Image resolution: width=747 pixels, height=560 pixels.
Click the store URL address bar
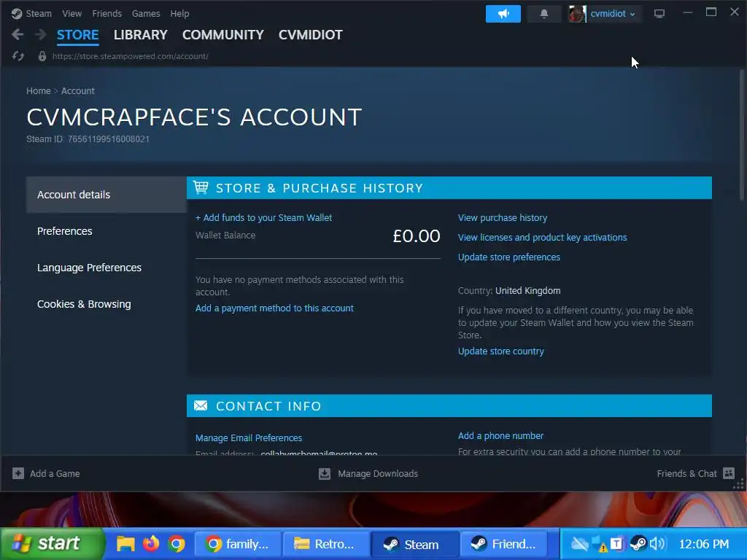pyautogui.click(x=130, y=56)
